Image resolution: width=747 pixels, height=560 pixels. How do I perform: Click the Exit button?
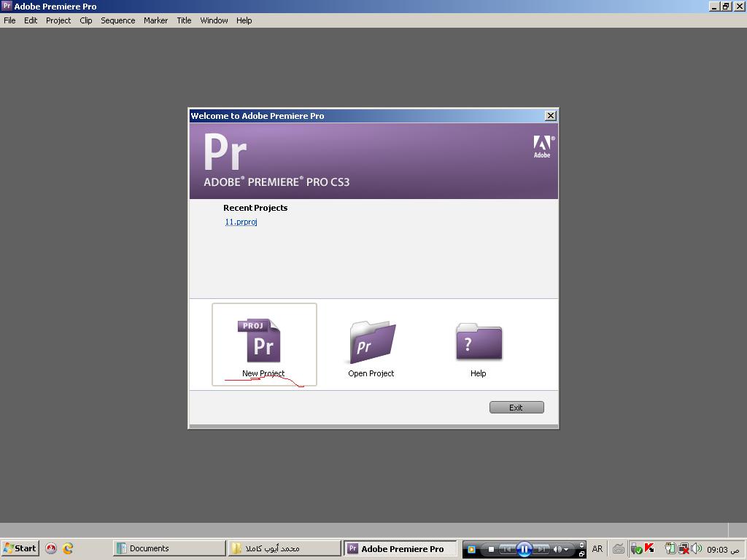(516, 408)
